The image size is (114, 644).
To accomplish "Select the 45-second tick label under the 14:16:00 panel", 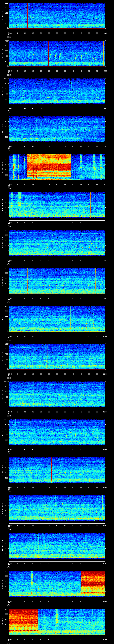I will point(81,601).
